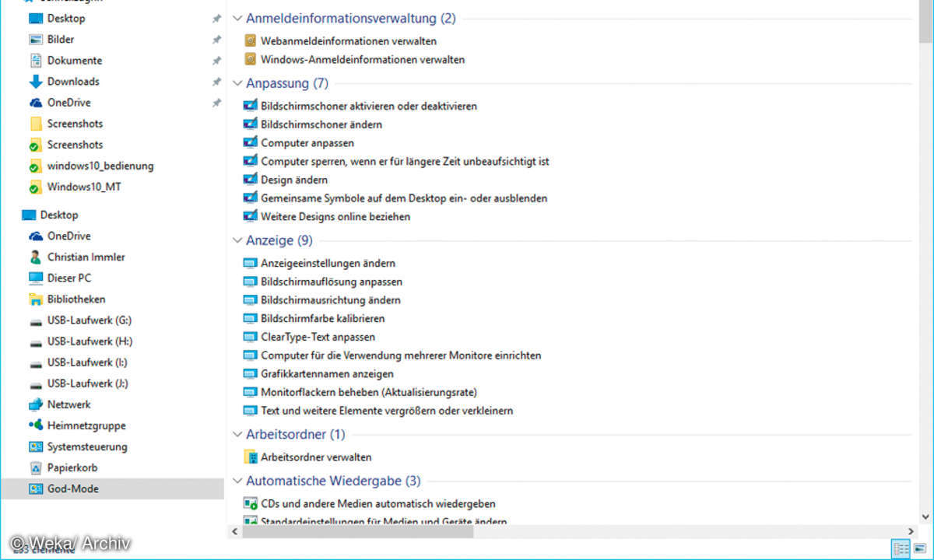Collapse the Anpassung (7) group
Screen dimensions: 934x560
237,83
